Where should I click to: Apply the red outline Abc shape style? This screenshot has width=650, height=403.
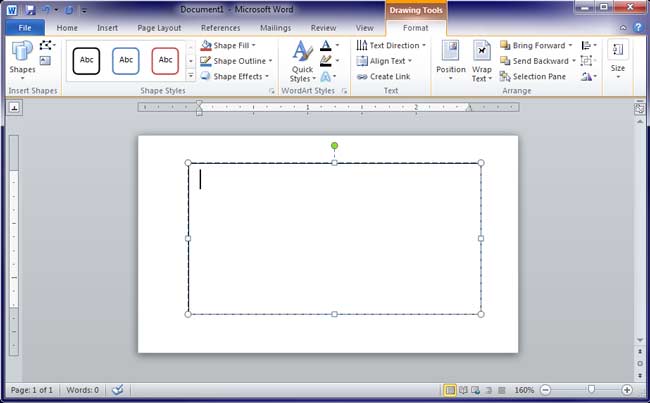coord(165,61)
